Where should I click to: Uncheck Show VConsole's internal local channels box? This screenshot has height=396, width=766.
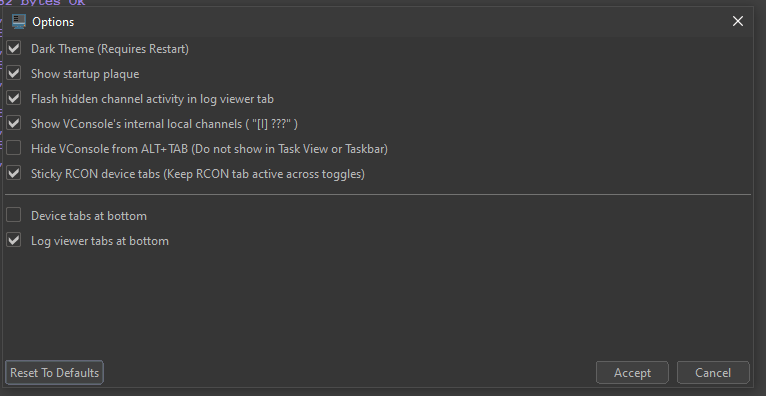click(x=14, y=123)
